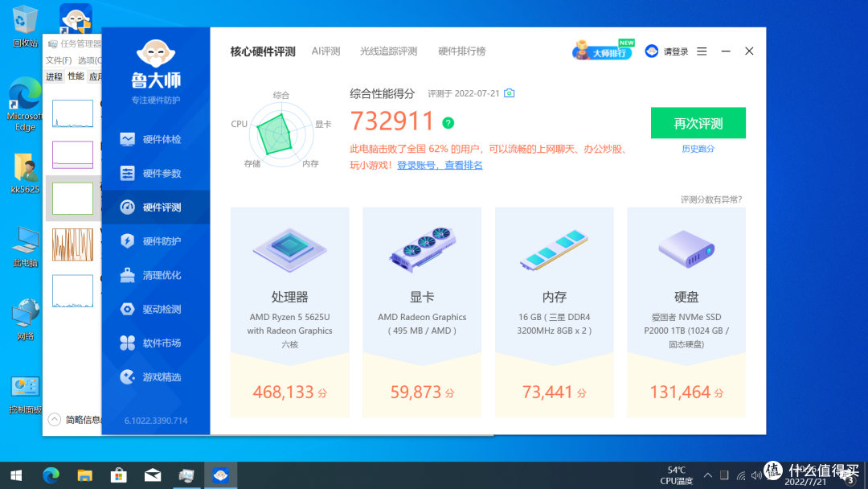Click the 内存 memory stick image
The height and width of the screenshot is (489, 868).
554,250
